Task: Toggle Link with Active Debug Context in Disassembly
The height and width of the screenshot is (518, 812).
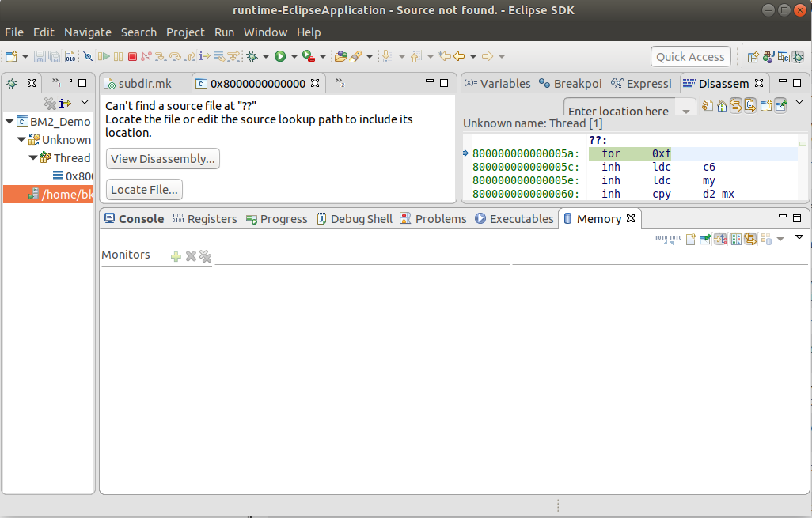Action: coord(736,105)
